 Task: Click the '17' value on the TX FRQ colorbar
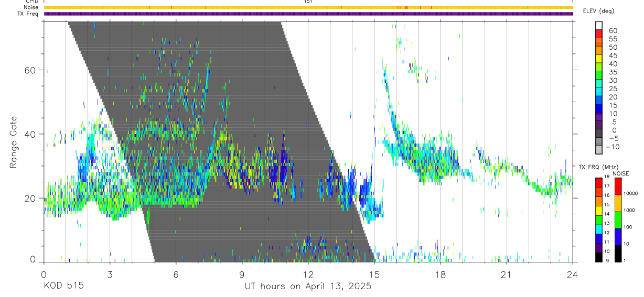[606, 186]
